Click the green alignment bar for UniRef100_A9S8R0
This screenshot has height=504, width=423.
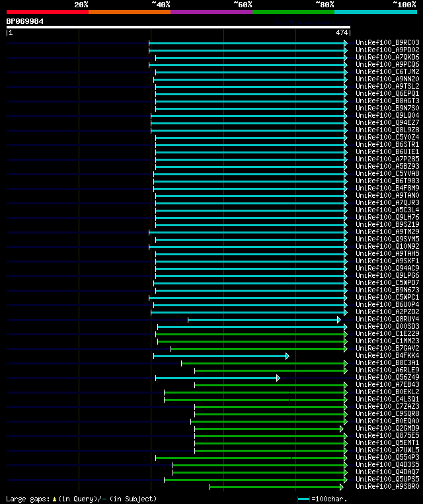point(276,487)
